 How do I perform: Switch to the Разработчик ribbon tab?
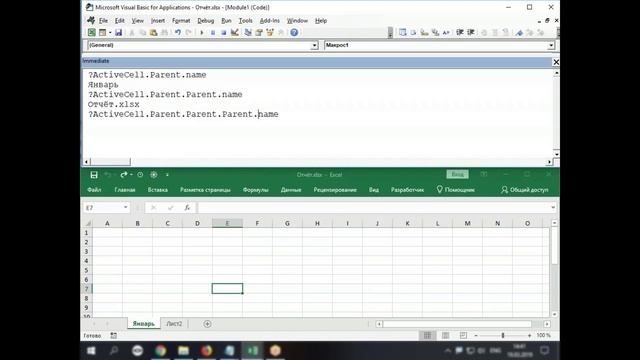point(407,190)
